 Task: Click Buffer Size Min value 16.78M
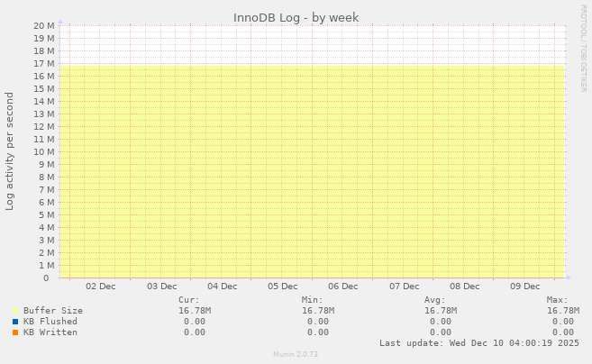tap(317, 311)
